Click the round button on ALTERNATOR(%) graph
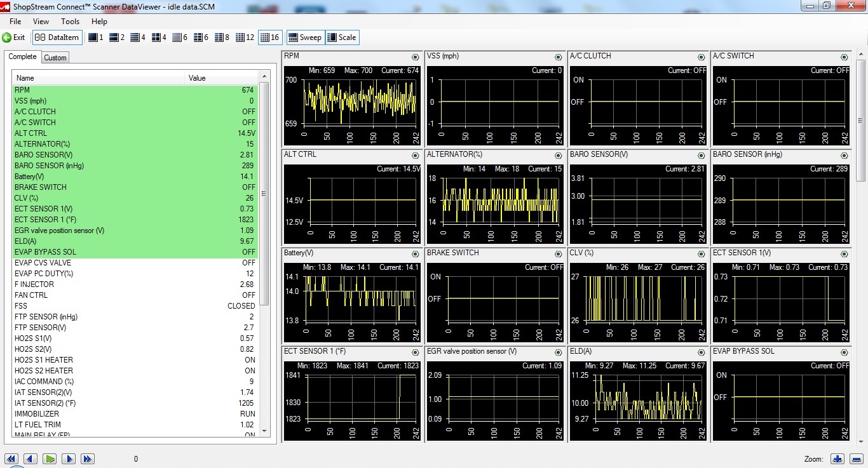 click(559, 156)
